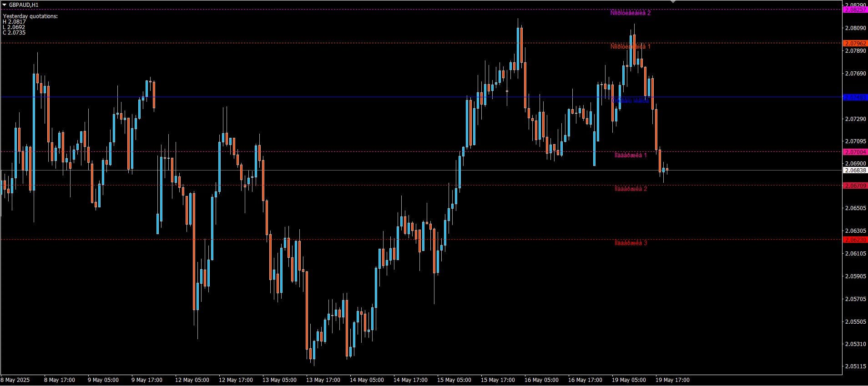Select the pink 2.07004 price tag
This screenshot has height=386, width=868.
click(855, 152)
